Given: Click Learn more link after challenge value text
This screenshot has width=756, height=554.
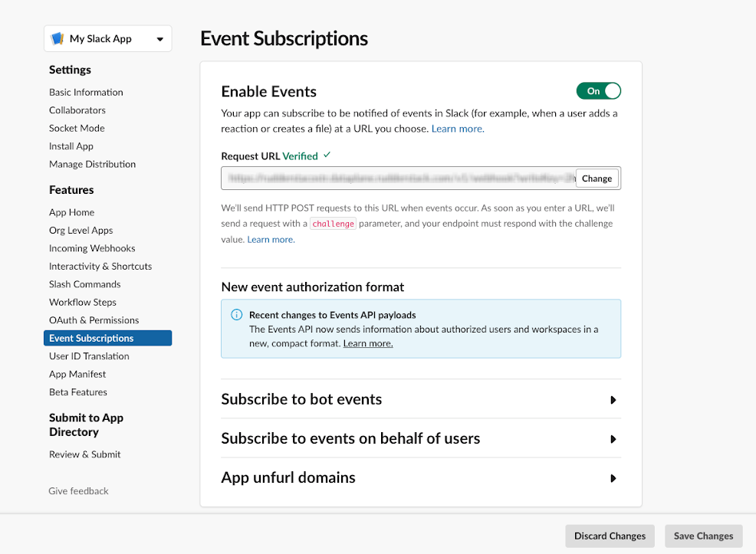Looking at the screenshot, I should pos(271,239).
